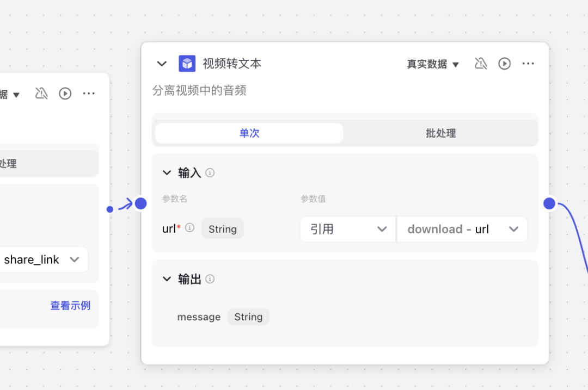Select the 单次 tab
The width and height of the screenshot is (588, 390).
[249, 133]
